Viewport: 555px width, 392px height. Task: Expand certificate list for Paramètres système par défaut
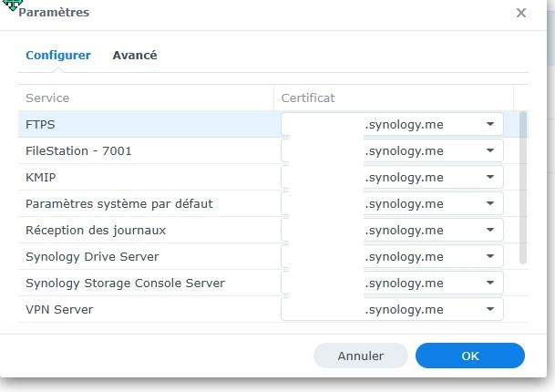pos(490,203)
